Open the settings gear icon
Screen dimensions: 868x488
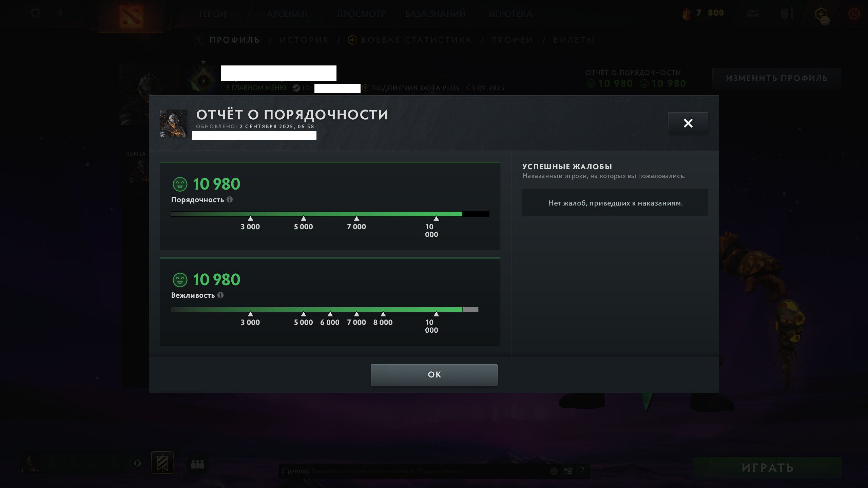pyautogui.click(x=35, y=13)
